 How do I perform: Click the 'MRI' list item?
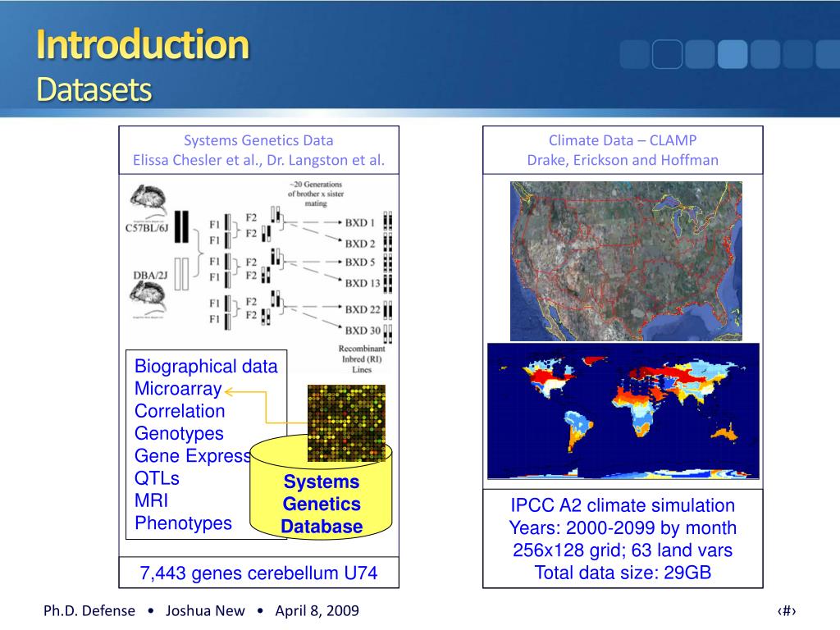tap(151, 501)
